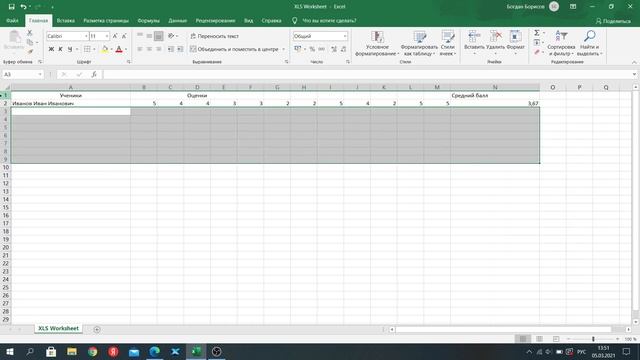This screenshot has width=640, height=360.
Task: Apply the yellow fill color
Action: click(104, 49)
